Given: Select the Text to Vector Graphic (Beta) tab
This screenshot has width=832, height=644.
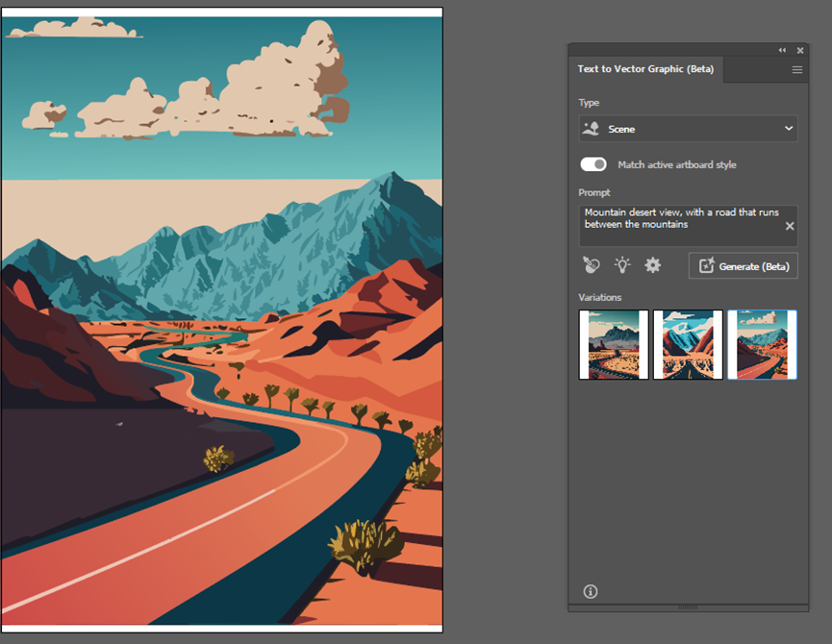Looking at the screenshot, I should (x=645, y=69).
